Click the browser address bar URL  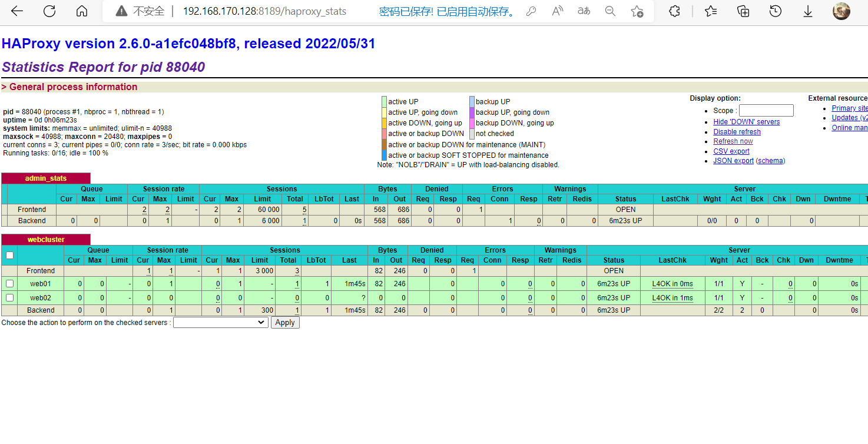(264, 11)
